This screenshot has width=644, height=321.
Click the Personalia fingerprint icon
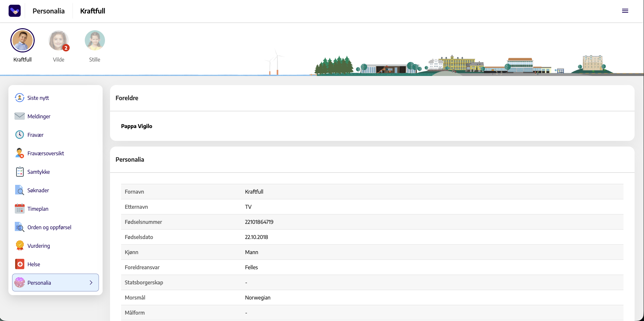pos(20,283)
